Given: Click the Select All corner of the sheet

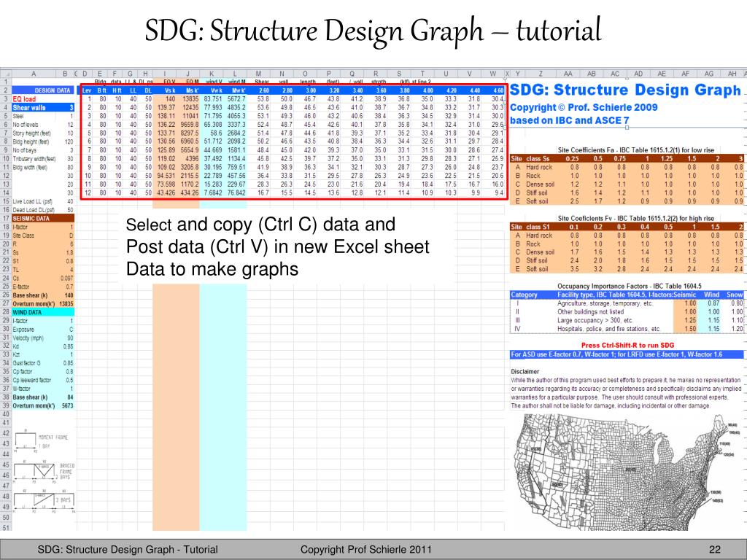Looking at the screenshot, I should pyautogui.click(x=6, y=74).
